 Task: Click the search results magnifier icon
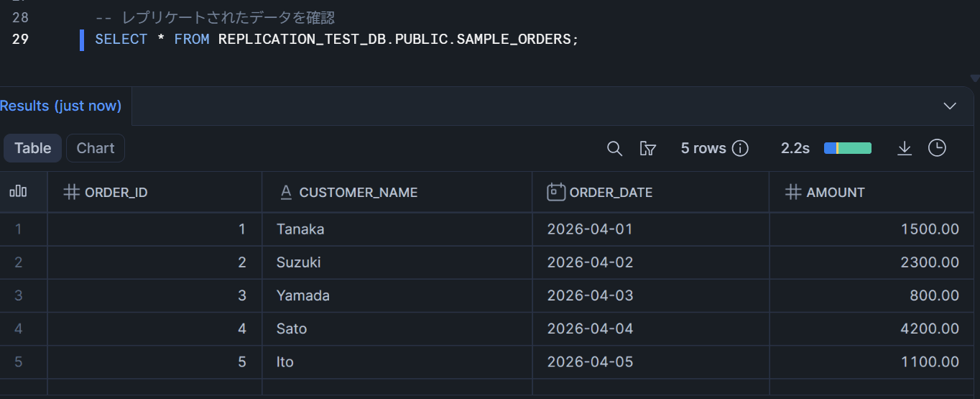click(614, 148)
